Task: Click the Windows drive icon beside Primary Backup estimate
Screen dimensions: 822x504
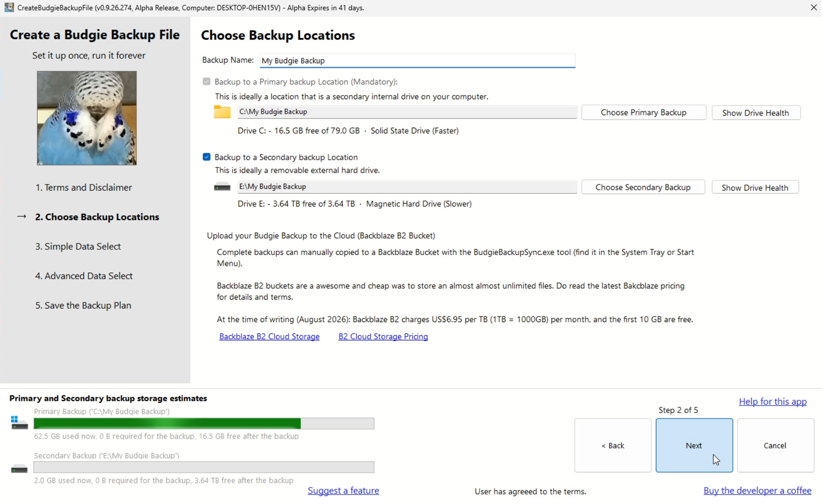Action: click(x=19, y=422)
